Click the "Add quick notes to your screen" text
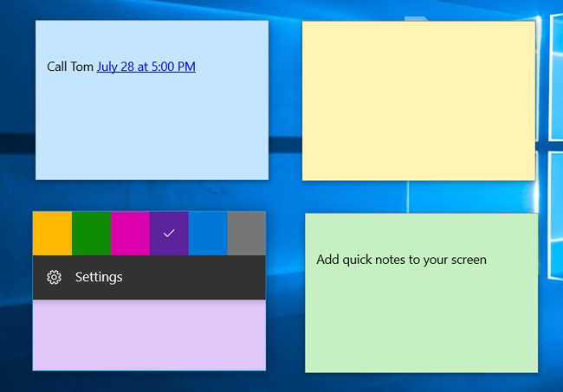 [x=401, y=260]
